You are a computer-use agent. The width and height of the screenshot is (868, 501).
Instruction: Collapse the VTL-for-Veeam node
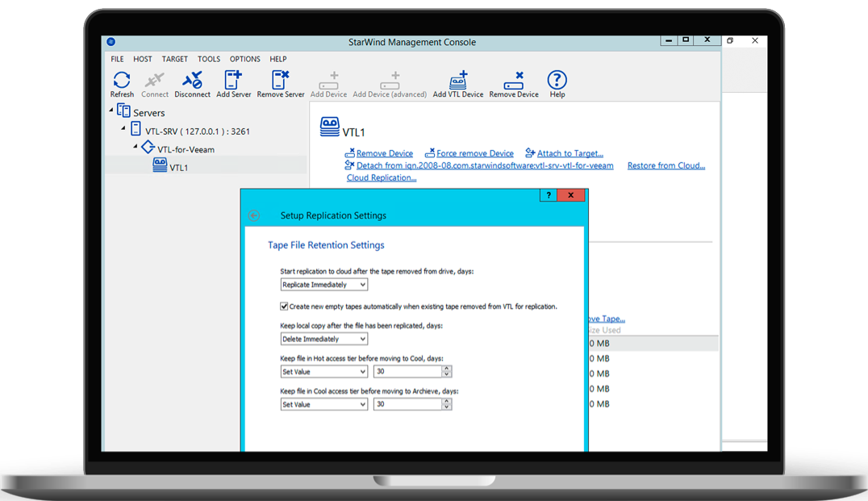136,147
